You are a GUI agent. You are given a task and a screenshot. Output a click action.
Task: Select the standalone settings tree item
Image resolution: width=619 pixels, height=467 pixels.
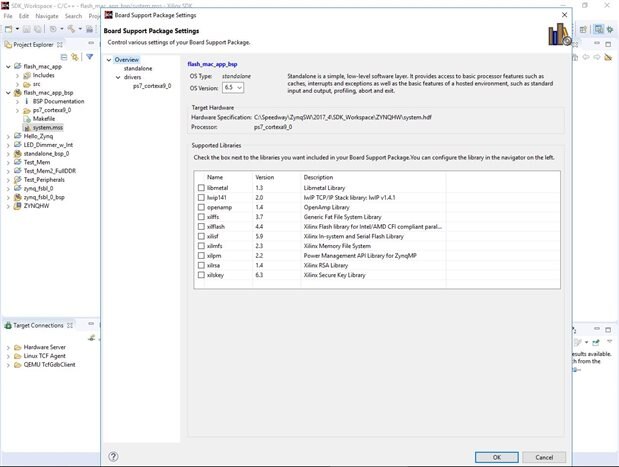(x=138, y=68)
